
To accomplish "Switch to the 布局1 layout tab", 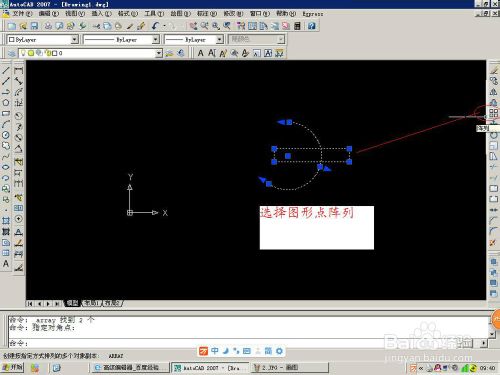I will tap(91, 303).
